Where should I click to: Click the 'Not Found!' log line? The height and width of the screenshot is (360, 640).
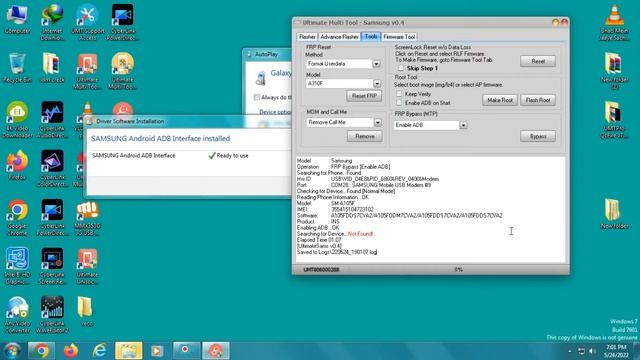[x=335, y=234]
